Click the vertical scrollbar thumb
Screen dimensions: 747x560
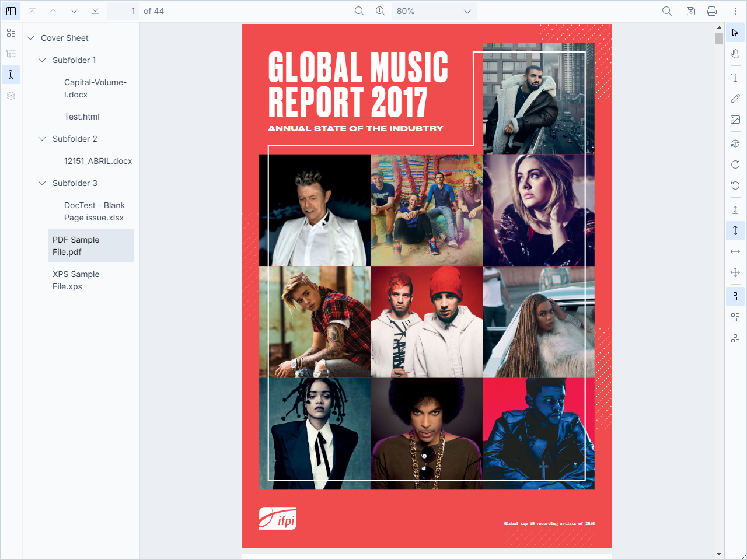[x=719, y=38]
